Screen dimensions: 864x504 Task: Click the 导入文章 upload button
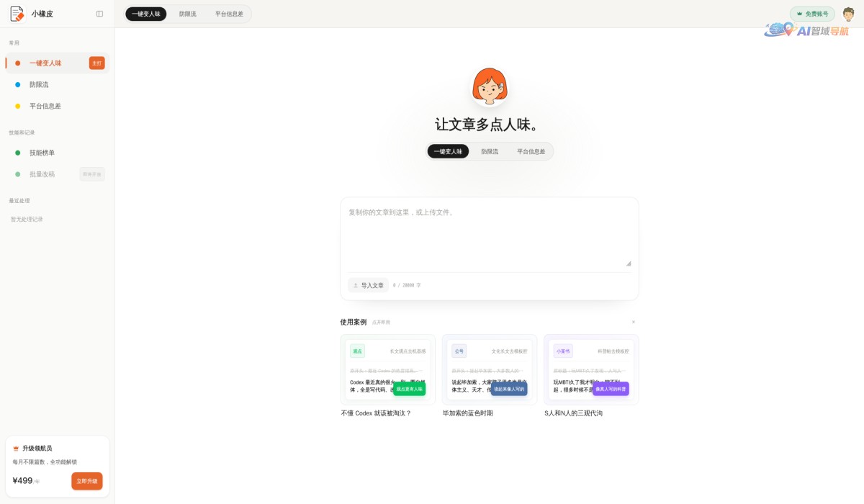[368, 285]
